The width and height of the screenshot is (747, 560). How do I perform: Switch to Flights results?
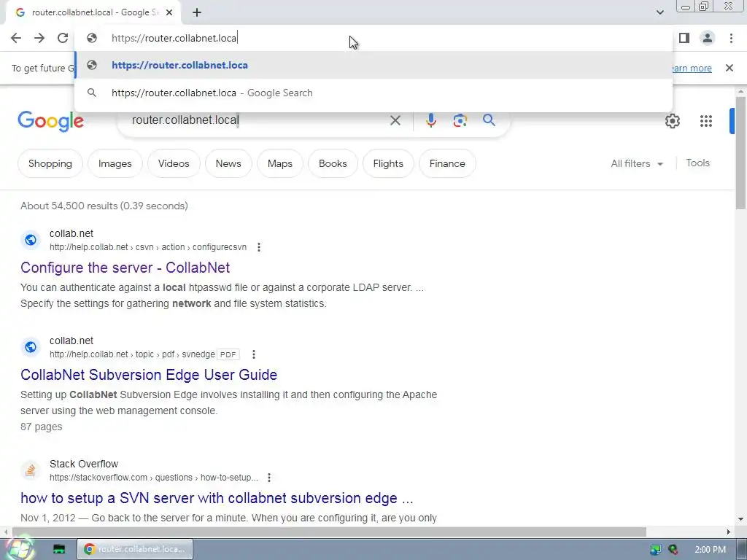click(x=388, y=163)
